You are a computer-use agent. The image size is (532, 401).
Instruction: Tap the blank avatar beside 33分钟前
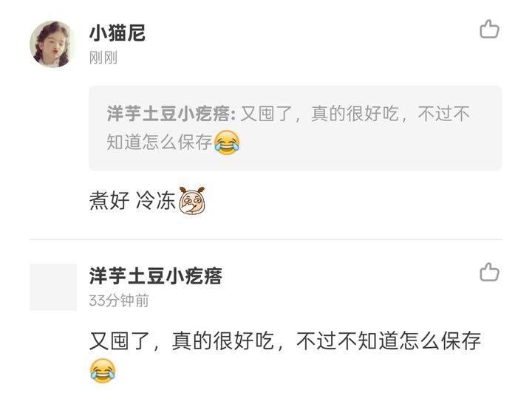click(53, 287)
